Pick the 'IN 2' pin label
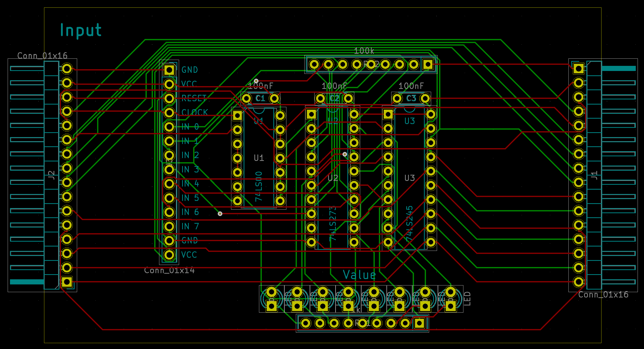The height and width of the screenshot is (349, 644). coord(190,155)
